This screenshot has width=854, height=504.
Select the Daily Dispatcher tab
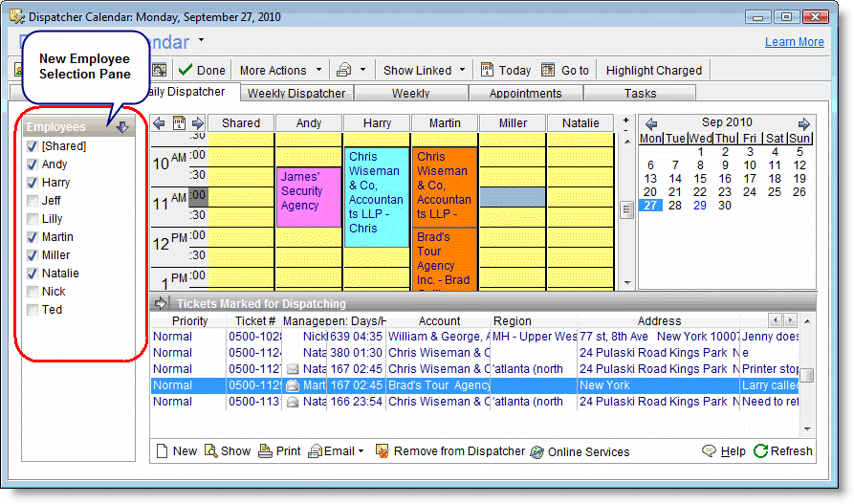[x=186, y=92]
